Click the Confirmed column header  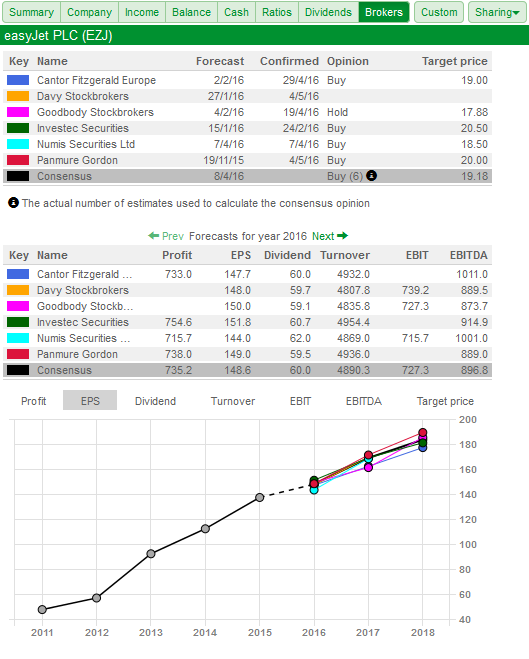tap(290, 61)
